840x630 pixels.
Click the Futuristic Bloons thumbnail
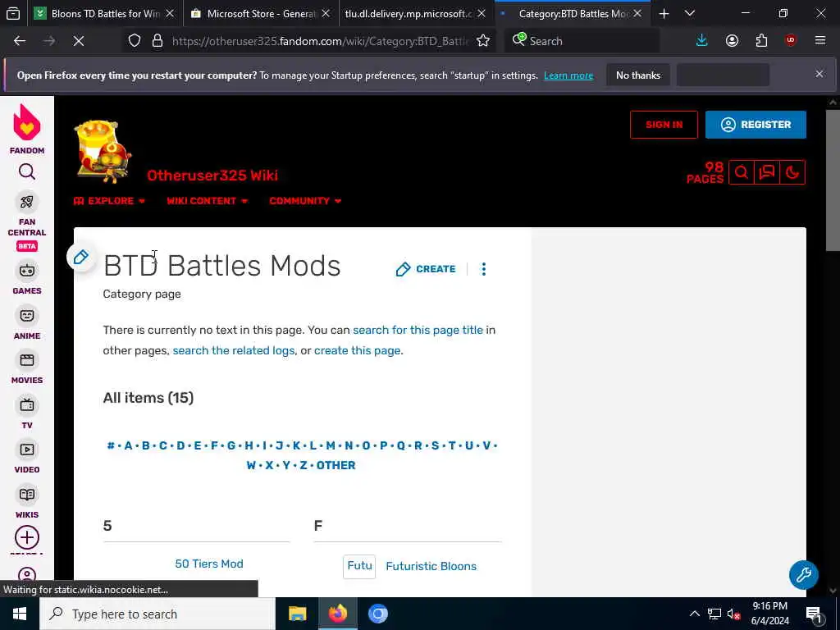(359, 566)
